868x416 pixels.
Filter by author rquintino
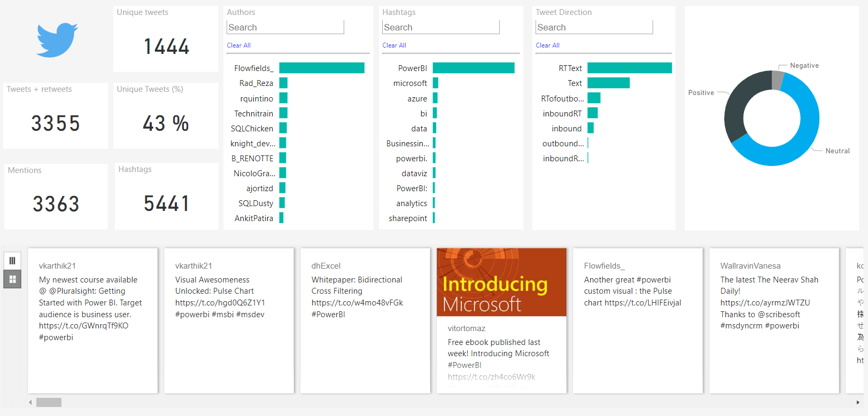(x=257, y=99)
